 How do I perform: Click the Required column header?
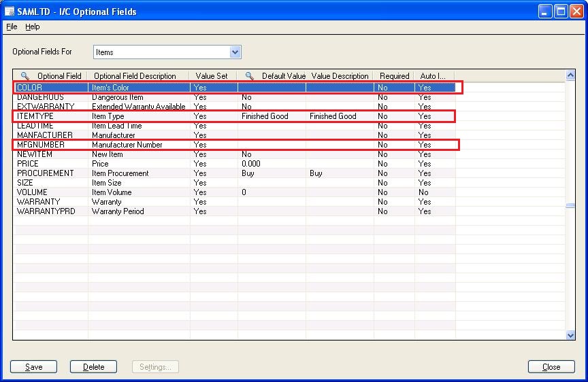pos(394,76)
